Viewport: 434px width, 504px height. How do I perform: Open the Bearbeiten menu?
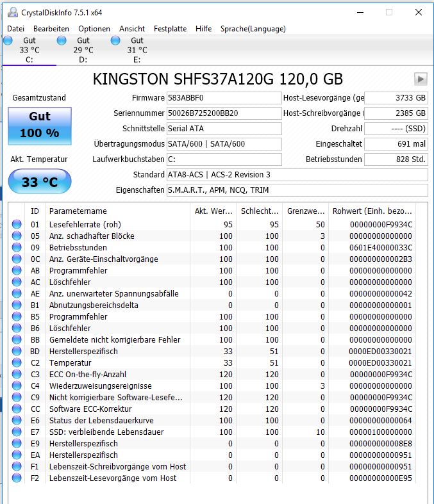pyautogui.click(x=51, y=29)
